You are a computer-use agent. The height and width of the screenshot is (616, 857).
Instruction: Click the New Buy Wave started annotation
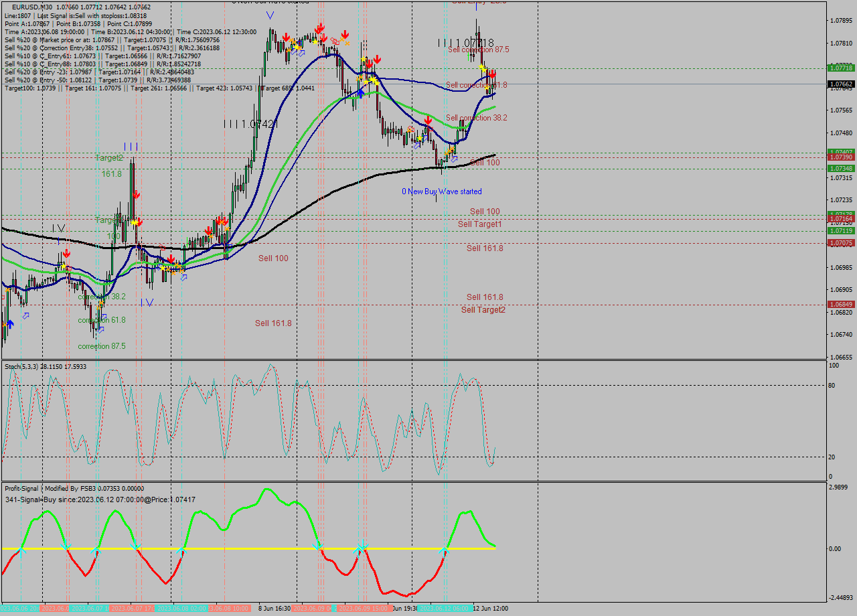pyautogui.click(x=443, y=191)
